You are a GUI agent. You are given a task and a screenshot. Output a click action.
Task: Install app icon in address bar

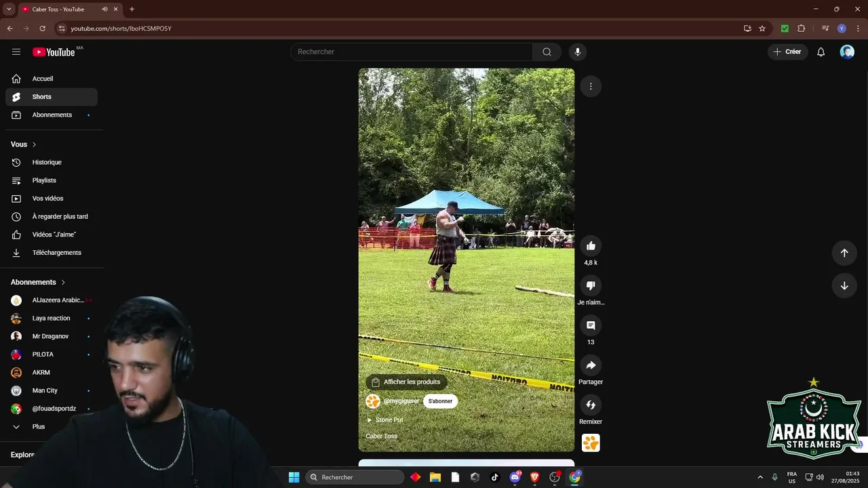pos(747,28)
